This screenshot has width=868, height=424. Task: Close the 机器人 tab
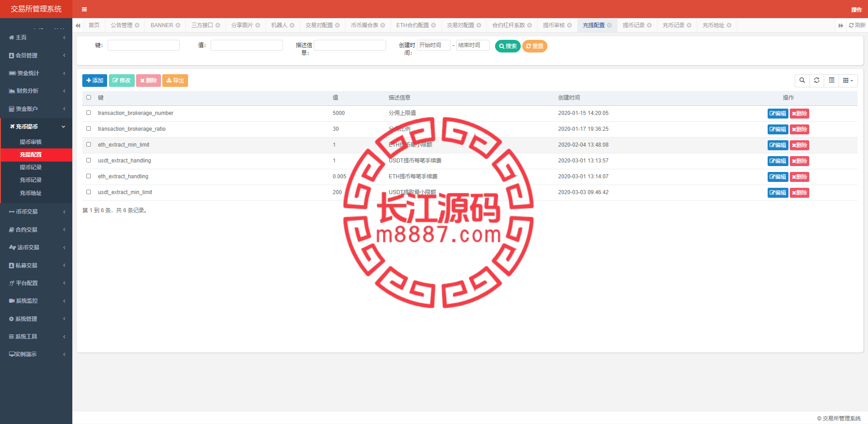point(292,25)
